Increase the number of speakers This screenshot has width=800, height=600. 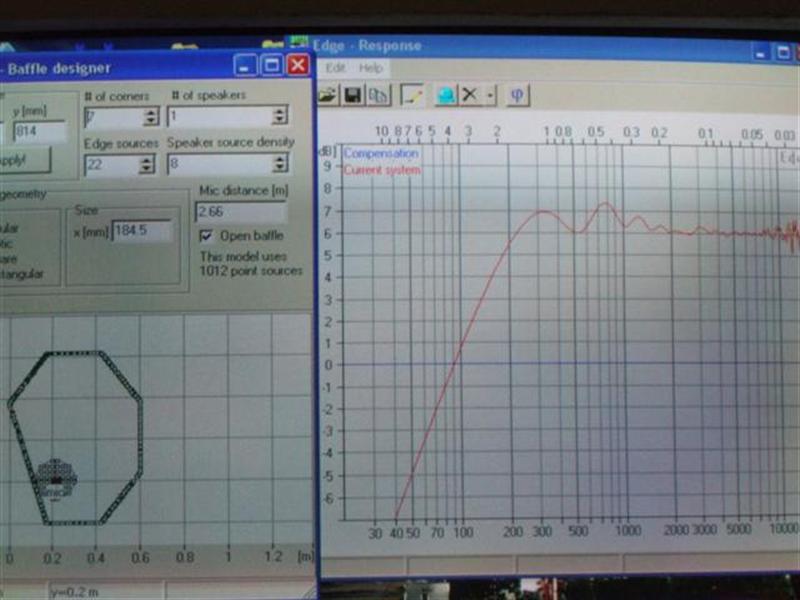point(279,111)
